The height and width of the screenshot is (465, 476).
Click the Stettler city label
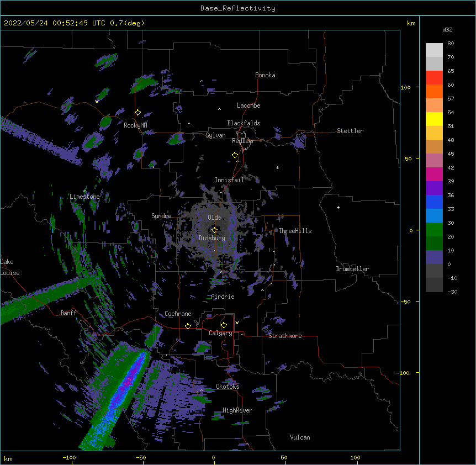350,131
